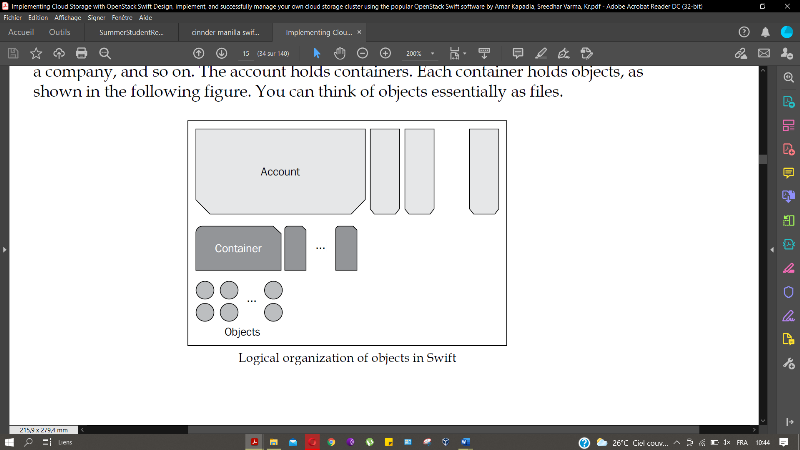This screenshot has height=450, width=800.
Task: Click the Save file icon
Action: 14,52
